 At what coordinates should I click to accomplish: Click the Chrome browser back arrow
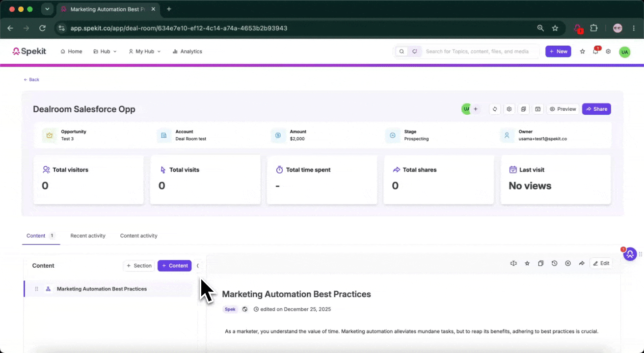click(x=10, y=28)
